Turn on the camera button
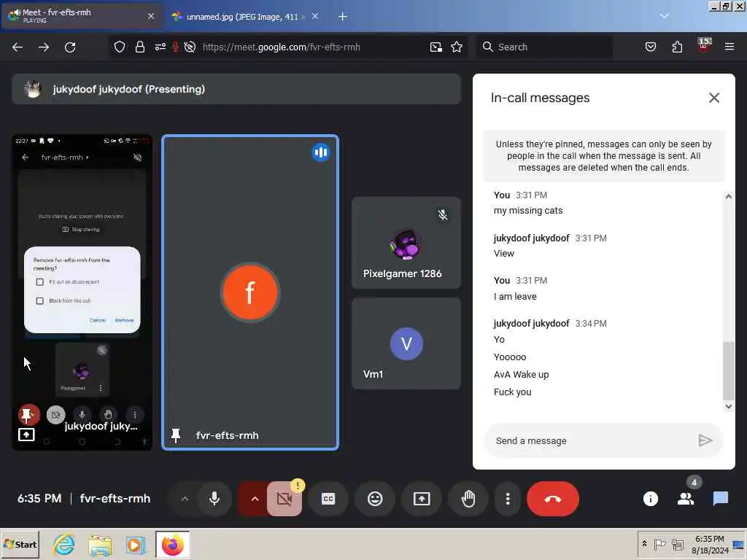Viewport: 747px width, 560px height. point(285,499)
